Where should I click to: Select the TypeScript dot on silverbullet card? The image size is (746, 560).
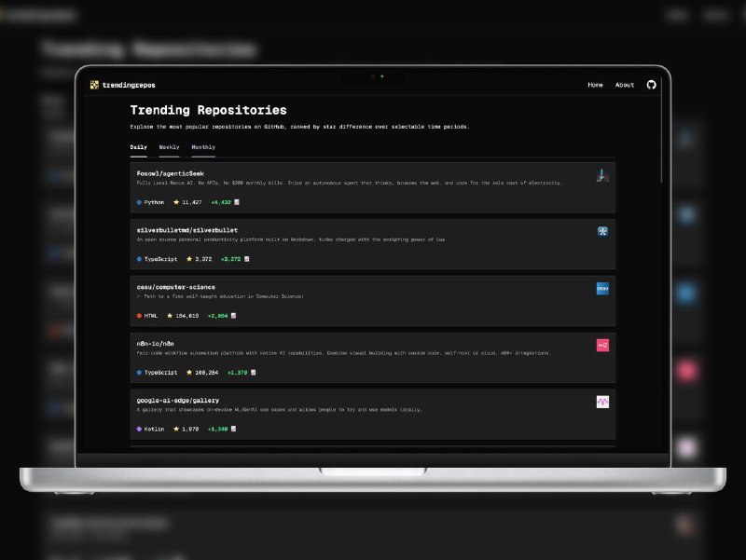(x=138, y=258)
